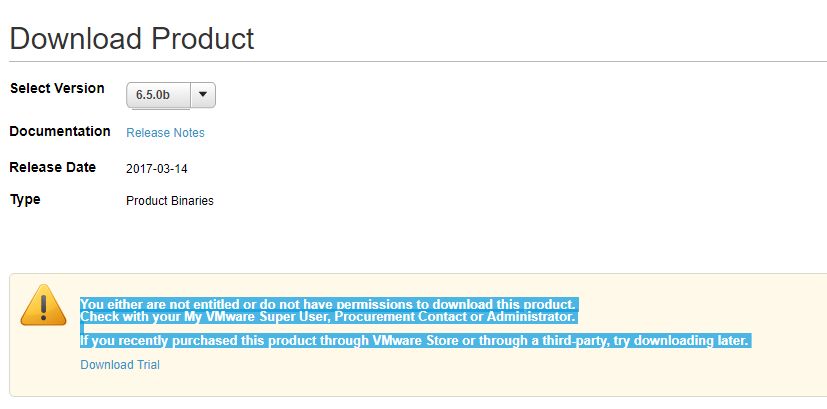Click the words 'Procurement Contact' in warning
The image size is (827, 409).
coord(402,317)
